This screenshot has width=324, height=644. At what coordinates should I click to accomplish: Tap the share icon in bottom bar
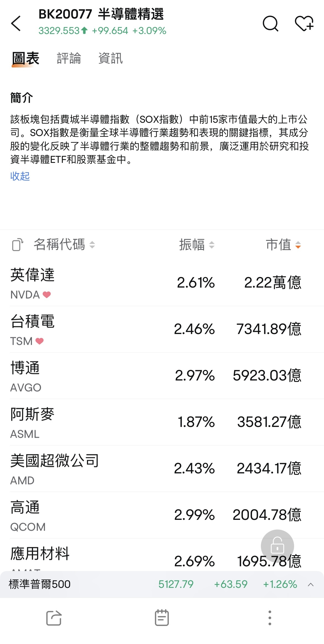tap(54, 617)
